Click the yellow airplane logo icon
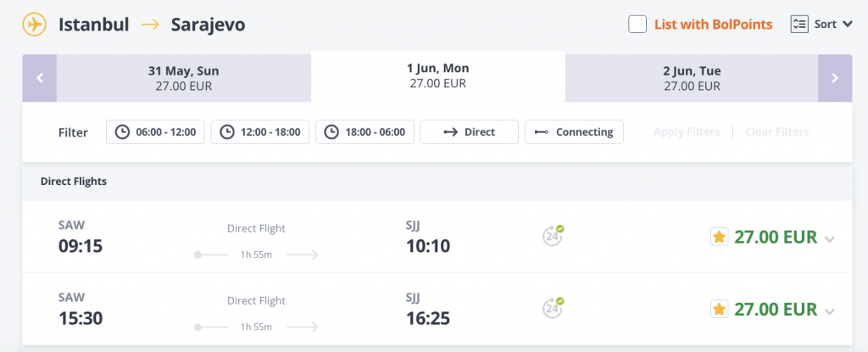Viewport: 868px width, 352px height. click(35, 25)
